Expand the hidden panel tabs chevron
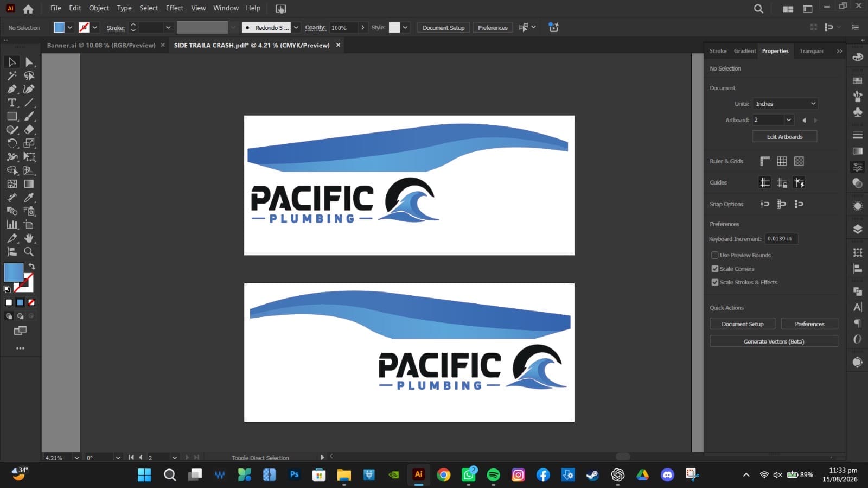Image resolution: width=868 pixels, height=488 pixels. pyautogui.click(x=839, y=51)
